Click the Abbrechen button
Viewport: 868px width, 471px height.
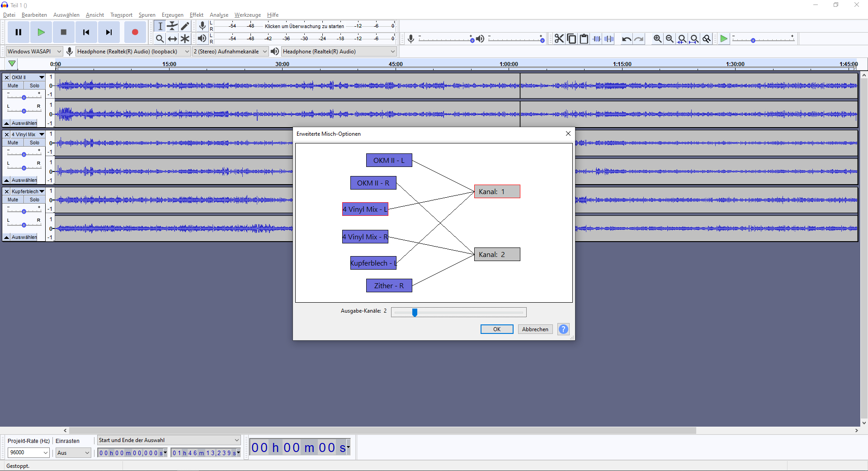pos(535,329)
